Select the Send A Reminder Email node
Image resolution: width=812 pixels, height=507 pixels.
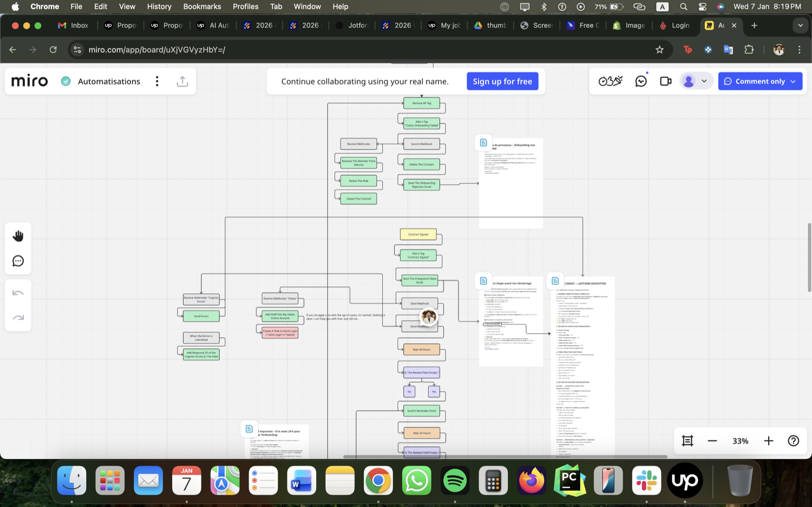[422, 411]
